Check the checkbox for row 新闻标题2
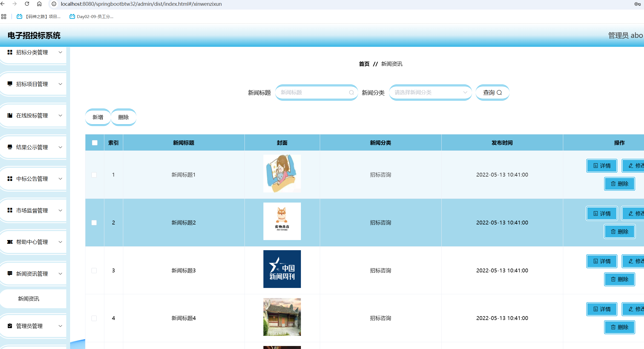The width and height of the screenshot is (644, 349). coord(94,223)
